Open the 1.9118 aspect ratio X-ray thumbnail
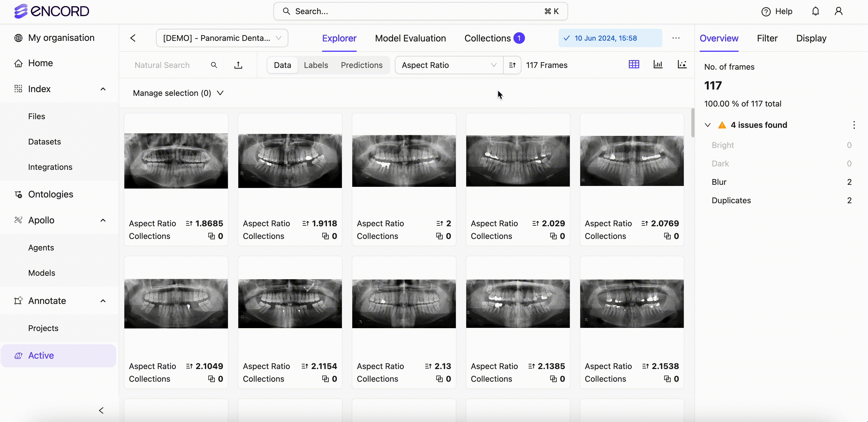 [290, 161]
